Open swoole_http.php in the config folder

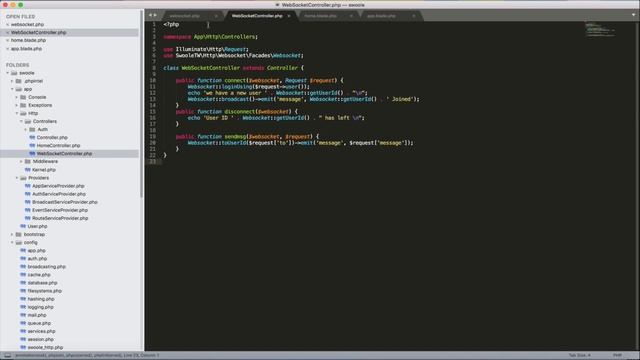click(x=45, y=347)
